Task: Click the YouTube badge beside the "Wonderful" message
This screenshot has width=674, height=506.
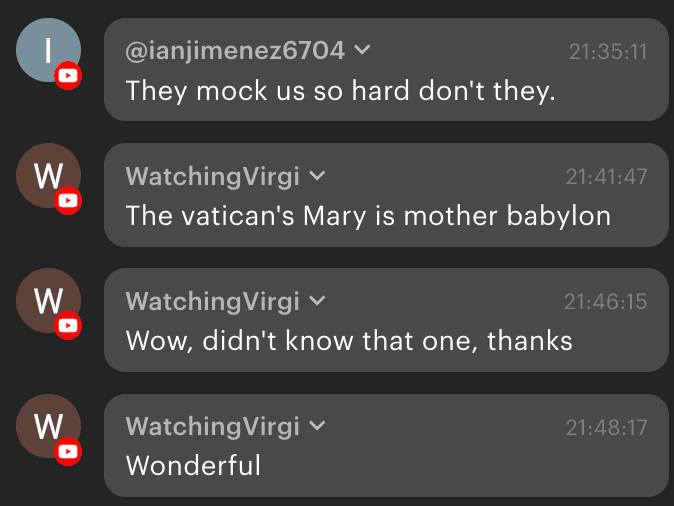Action: (x=68, y=451)
